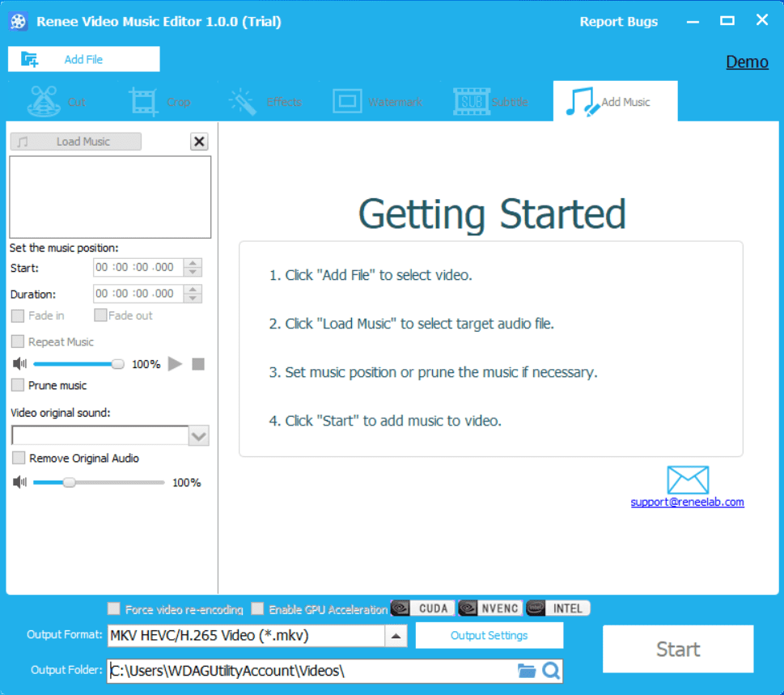Open the Effects tab
This screenshot has height=695, width=784.
pos(265,101)
